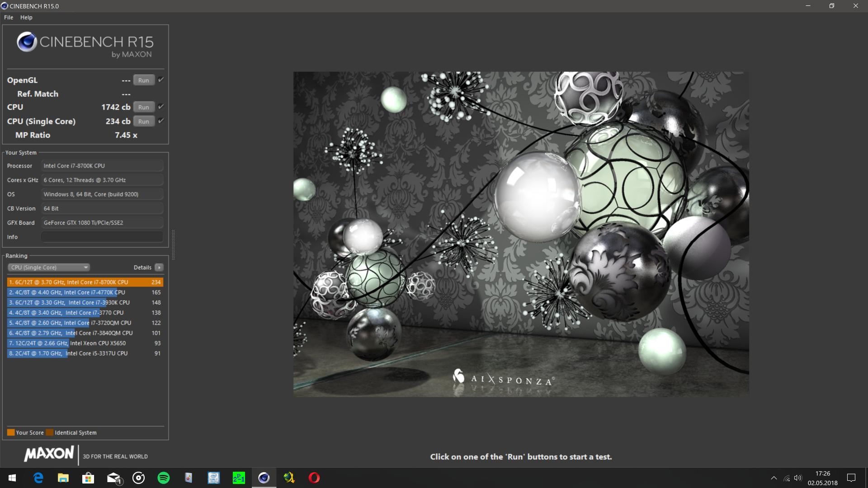Click the Cinebench icon in taskbar
Image resolution: width=868 pixels, height=488 pixels.
264,478
